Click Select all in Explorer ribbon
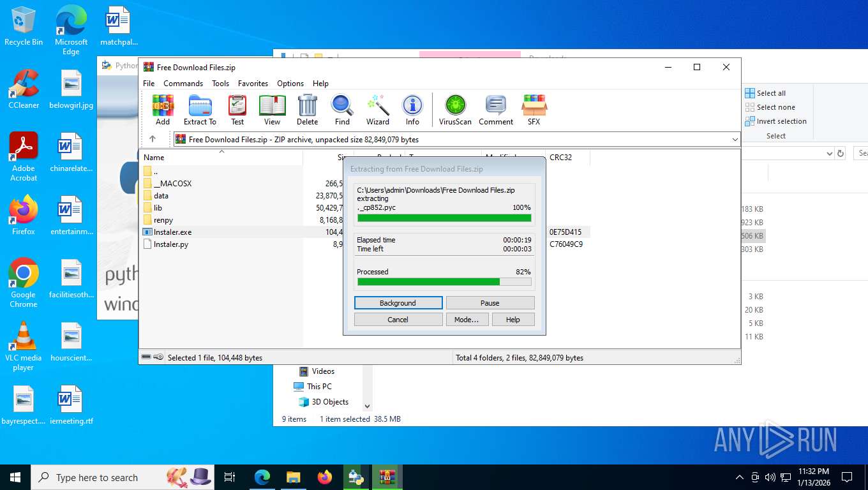Screen dimensions: 868x490 coord(765,93)
